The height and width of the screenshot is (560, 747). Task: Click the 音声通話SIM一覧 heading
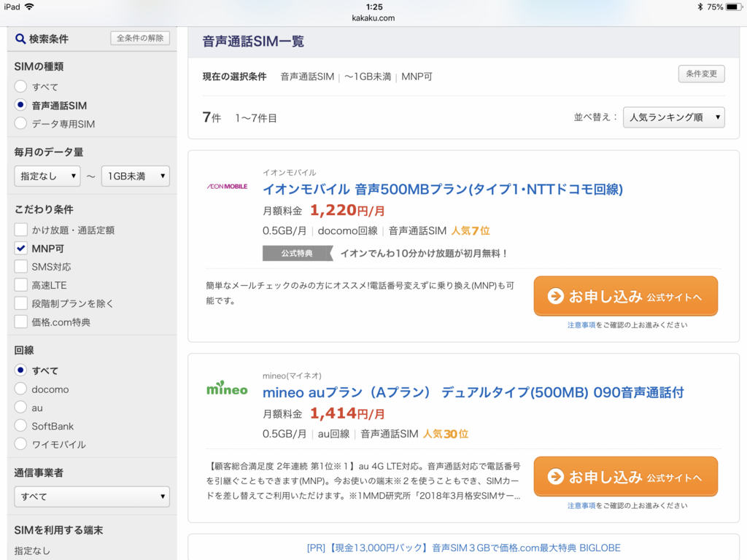pyautogui.click(x=253, y=42)
